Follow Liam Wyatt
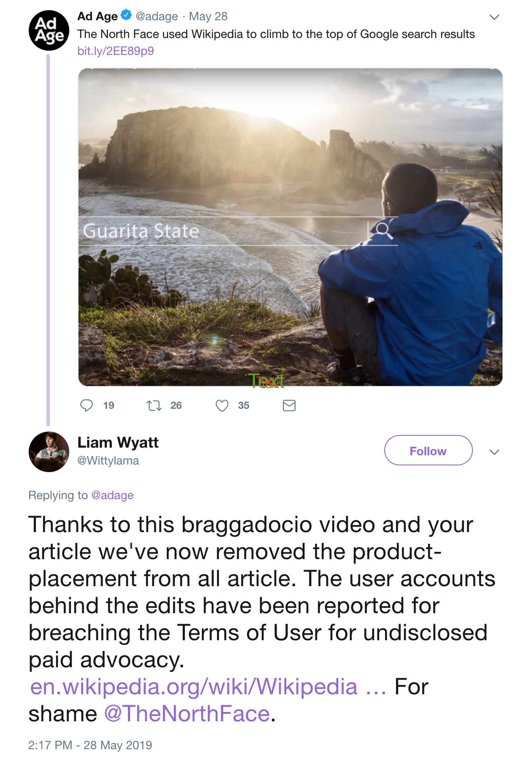This screenshot has width=532, height=761. (428, 451)
